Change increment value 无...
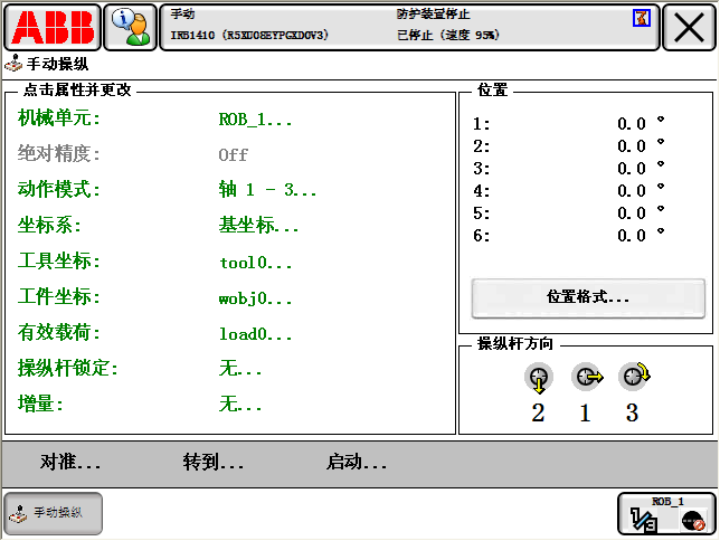 [x=240, y=404]
